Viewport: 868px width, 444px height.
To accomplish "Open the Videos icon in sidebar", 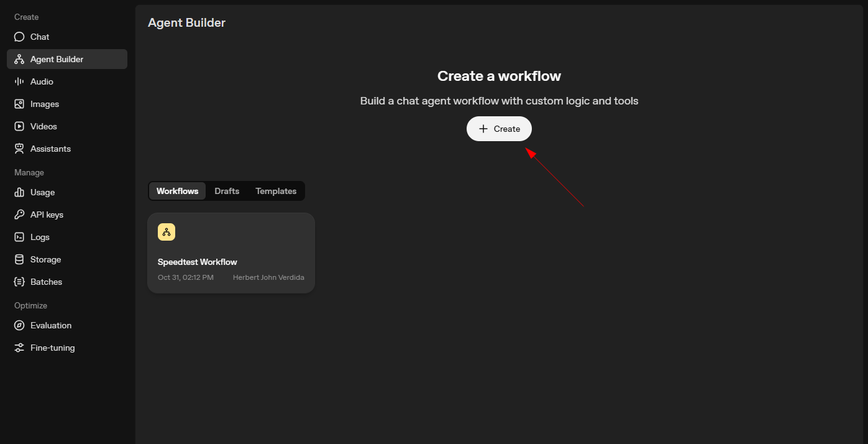I will pos(19,126).
